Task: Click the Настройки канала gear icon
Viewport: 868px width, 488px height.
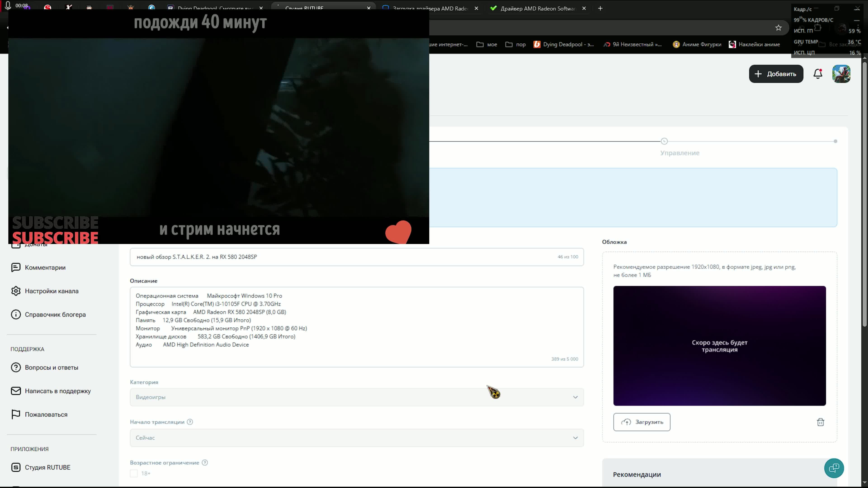Action: click(16, 291)
